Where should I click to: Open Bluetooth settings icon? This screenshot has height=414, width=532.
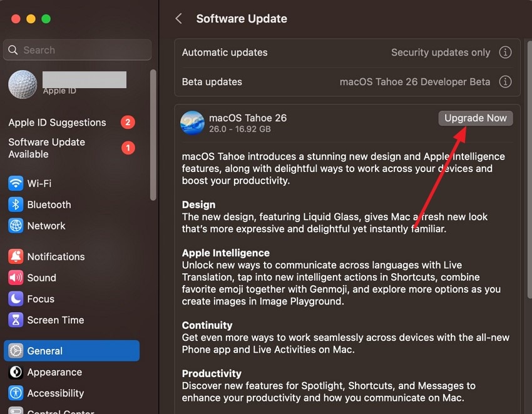[16, 205]
